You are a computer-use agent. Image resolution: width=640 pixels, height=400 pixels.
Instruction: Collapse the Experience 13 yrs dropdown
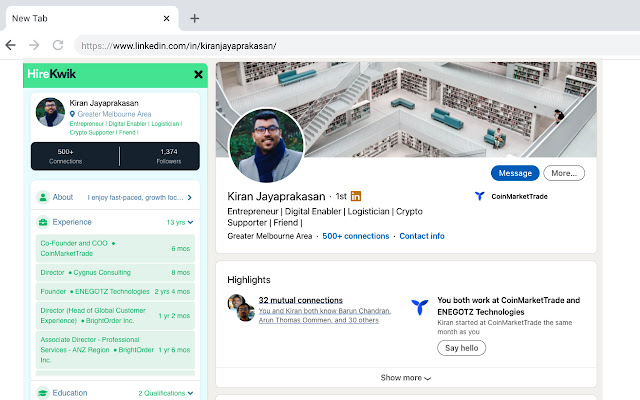pyautogui.click(x=180, y=222)
